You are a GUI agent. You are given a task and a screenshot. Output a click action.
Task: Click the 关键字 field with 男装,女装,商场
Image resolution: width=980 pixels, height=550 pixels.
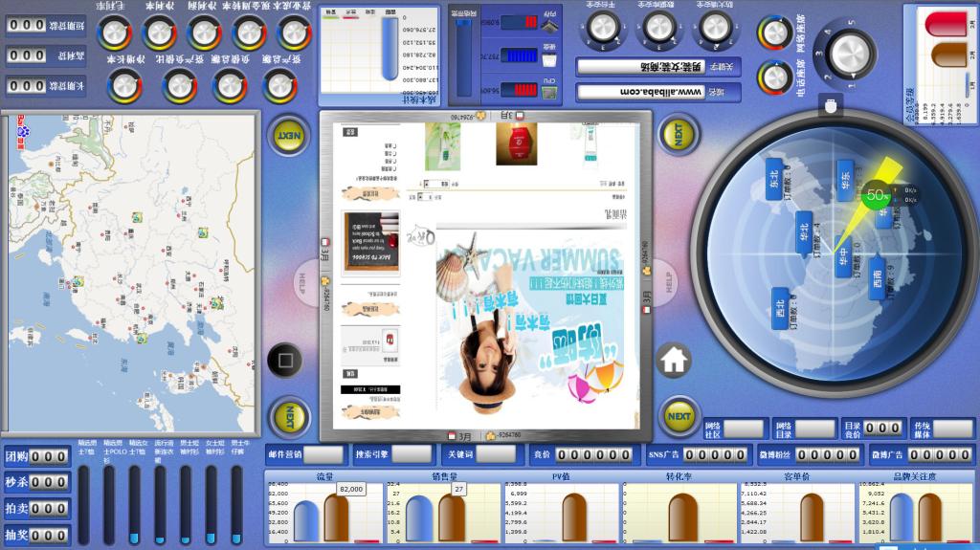coord(642,66)
